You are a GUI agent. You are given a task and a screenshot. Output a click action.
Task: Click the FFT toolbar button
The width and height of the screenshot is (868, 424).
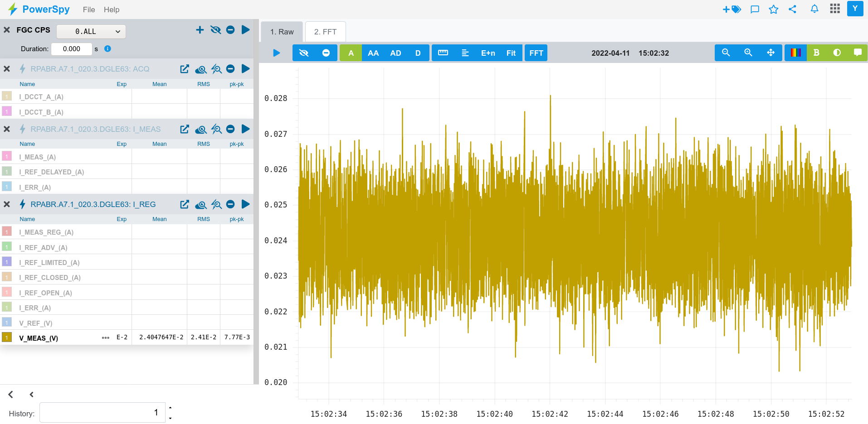pyautogui.click(x=536, y=53)
